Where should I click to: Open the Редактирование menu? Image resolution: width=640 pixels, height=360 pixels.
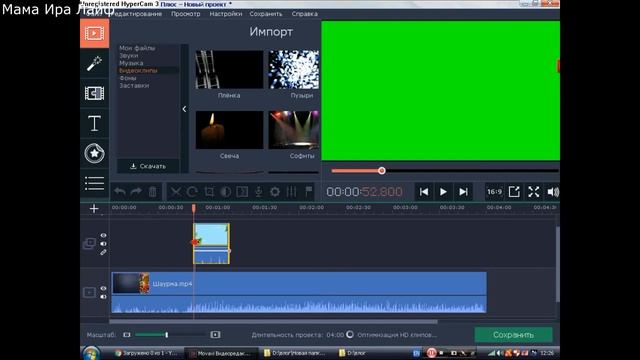pyautogui.click(x=136, y=14)
